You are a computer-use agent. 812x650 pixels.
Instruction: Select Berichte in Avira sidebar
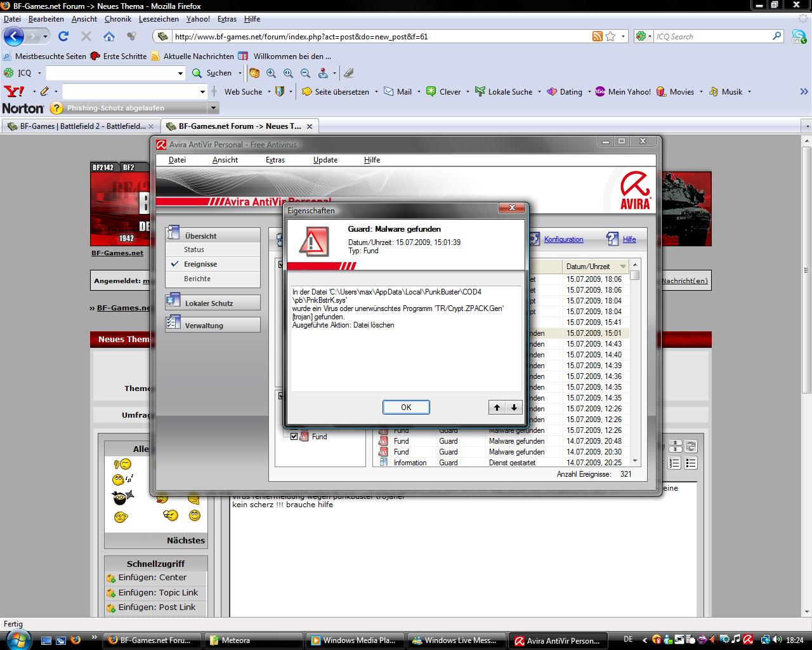tap(197, 279)
